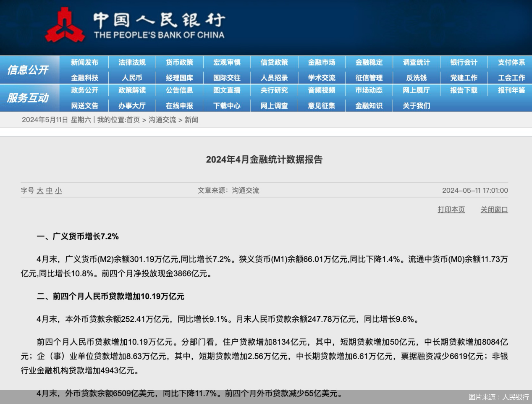Open the 调查统计 section
The width and height of the screenshot is (532, 404).
pyautogui.click(x=416, y=63)
